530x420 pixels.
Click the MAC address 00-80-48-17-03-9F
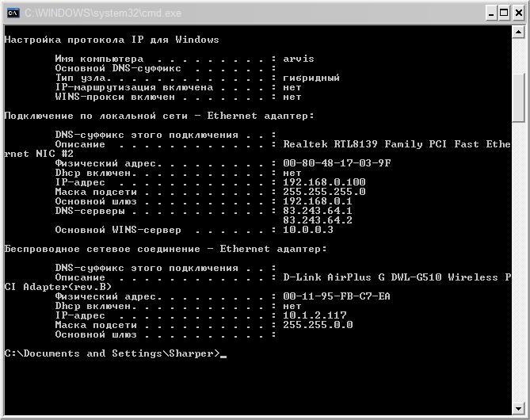coord(337,163)
